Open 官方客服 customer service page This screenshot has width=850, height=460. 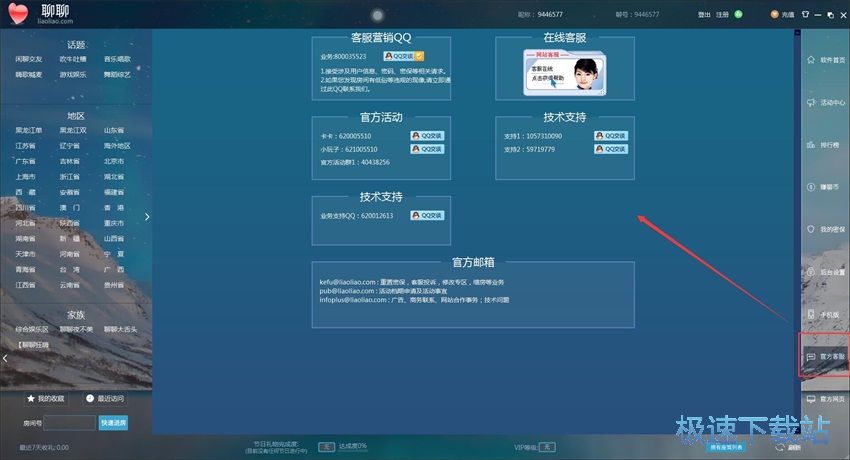[826, 357]
